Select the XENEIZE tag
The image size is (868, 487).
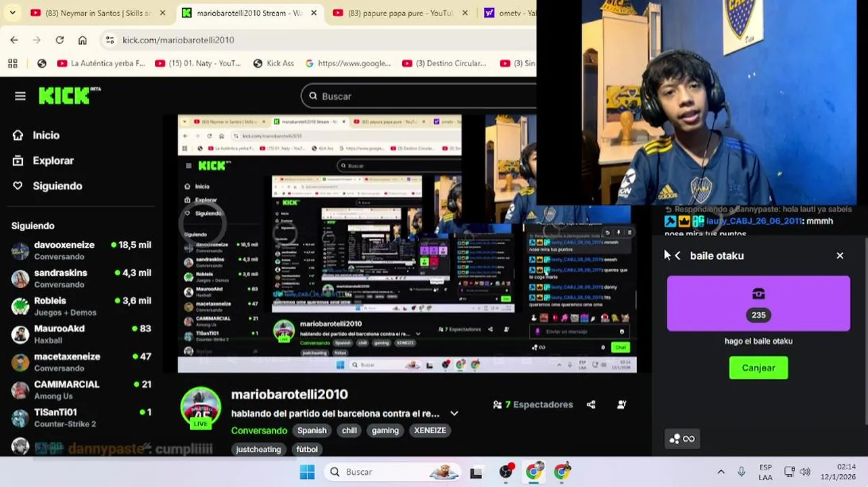(x=430, y=430)
